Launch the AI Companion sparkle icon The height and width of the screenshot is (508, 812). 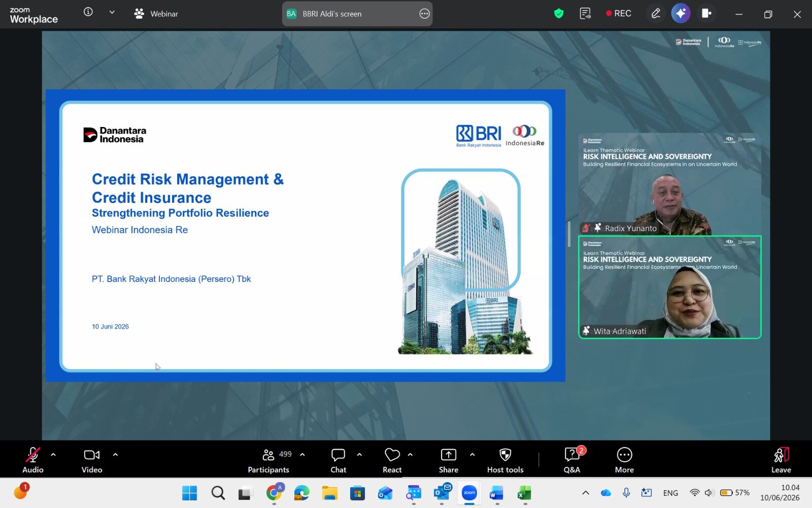pos(681,14)
